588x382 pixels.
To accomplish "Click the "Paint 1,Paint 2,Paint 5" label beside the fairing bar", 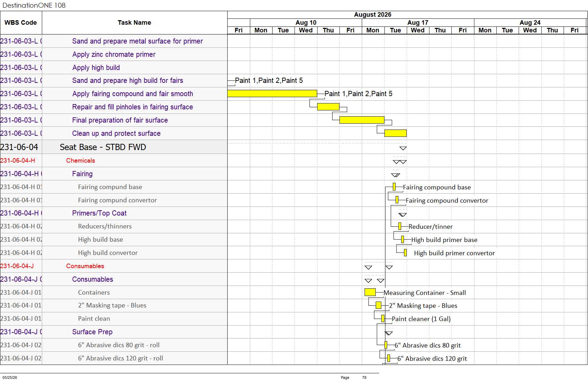I will pyautogui.click(x=358, y=94).
